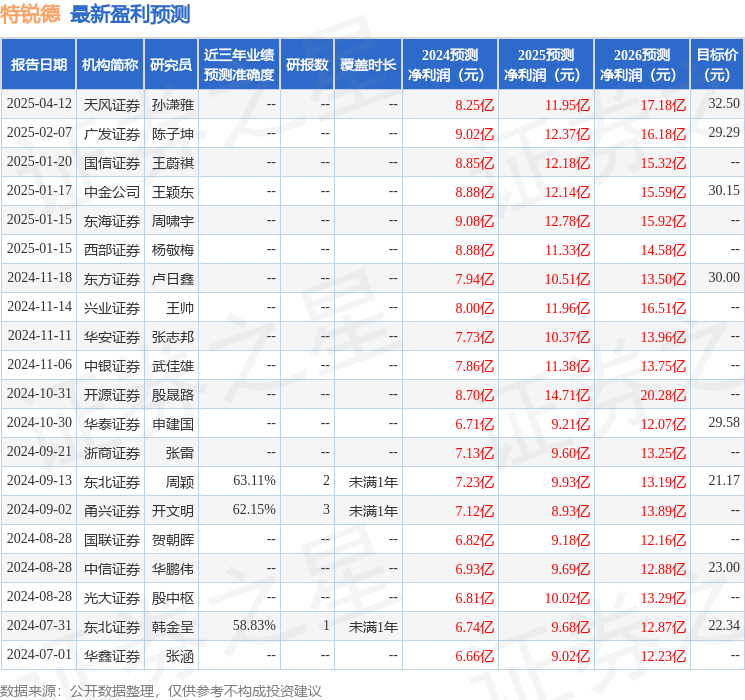Click target price 32.50
The width and height of the screenshot is (745, 700).
coord(724,104)
